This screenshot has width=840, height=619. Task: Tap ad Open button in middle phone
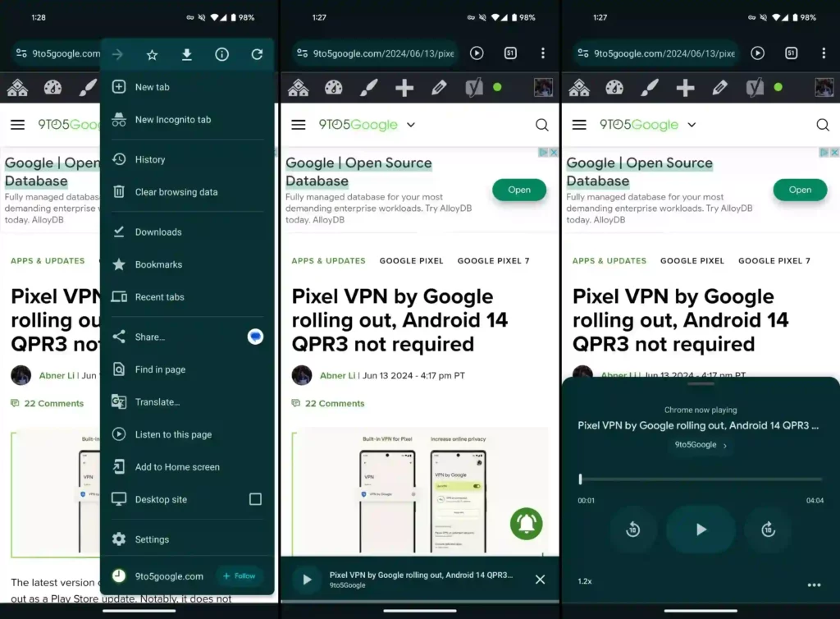tap(519, 190)
